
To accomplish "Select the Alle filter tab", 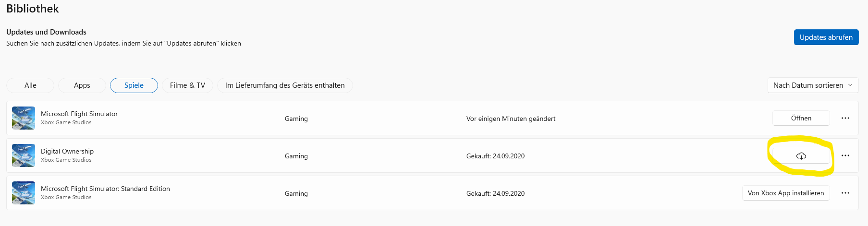I will tap(30, 85).
